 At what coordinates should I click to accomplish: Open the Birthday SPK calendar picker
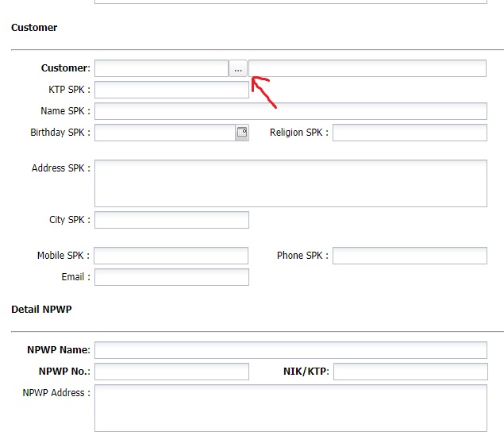(242, 133)
